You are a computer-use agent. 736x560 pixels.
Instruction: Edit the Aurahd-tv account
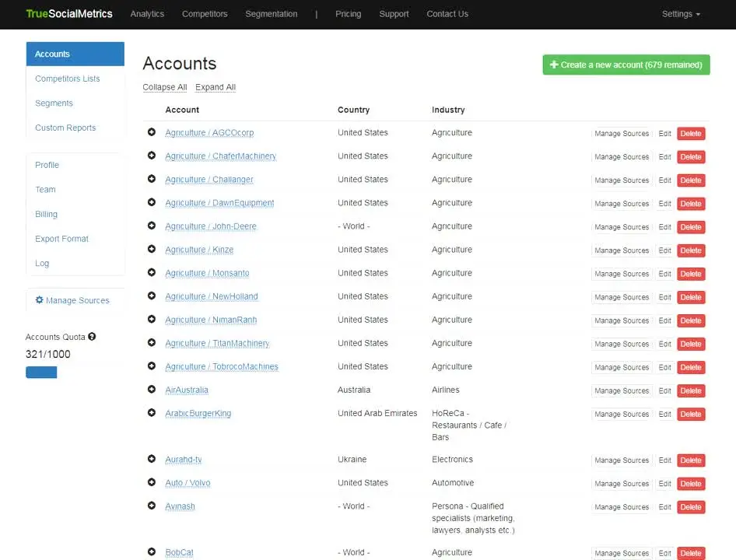point(664,460)
